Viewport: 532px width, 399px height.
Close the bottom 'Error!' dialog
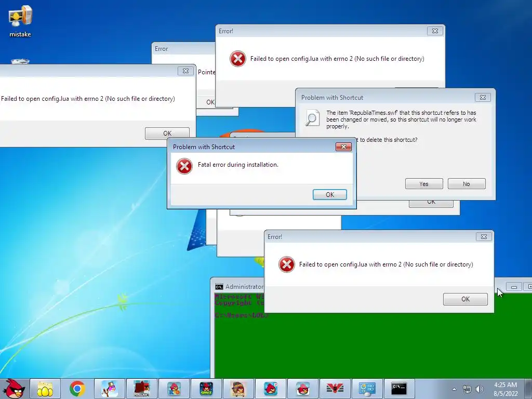484,236
